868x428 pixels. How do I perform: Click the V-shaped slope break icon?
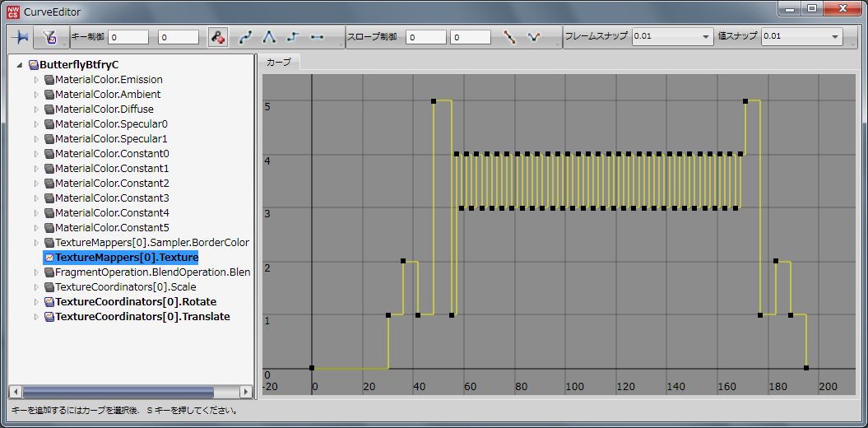click(x=534, y=37)
